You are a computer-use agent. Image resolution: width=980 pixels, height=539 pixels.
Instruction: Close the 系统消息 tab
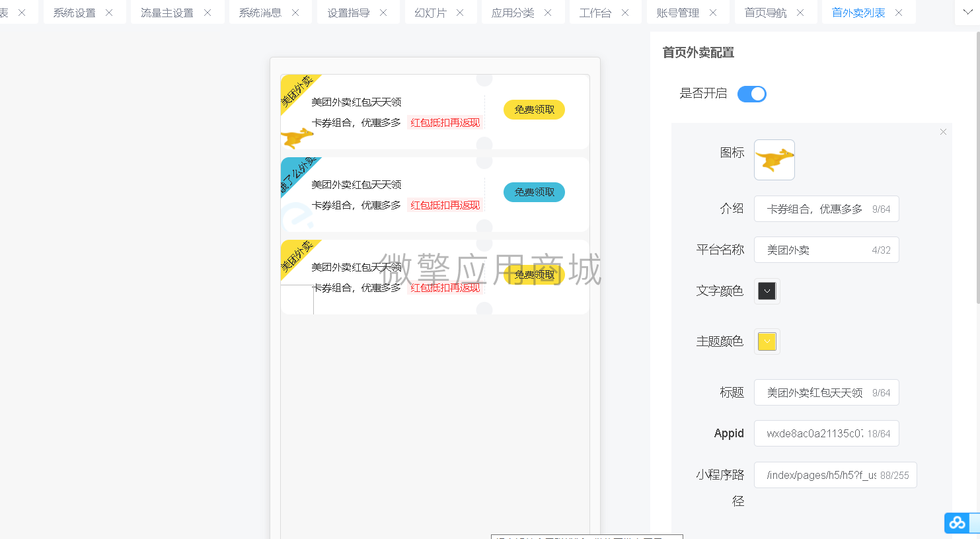pyautogui.click(x=295, y=13)
